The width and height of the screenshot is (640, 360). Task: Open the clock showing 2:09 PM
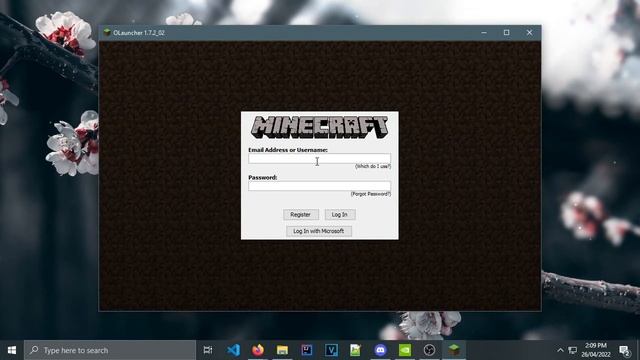[x=596, y=350]
